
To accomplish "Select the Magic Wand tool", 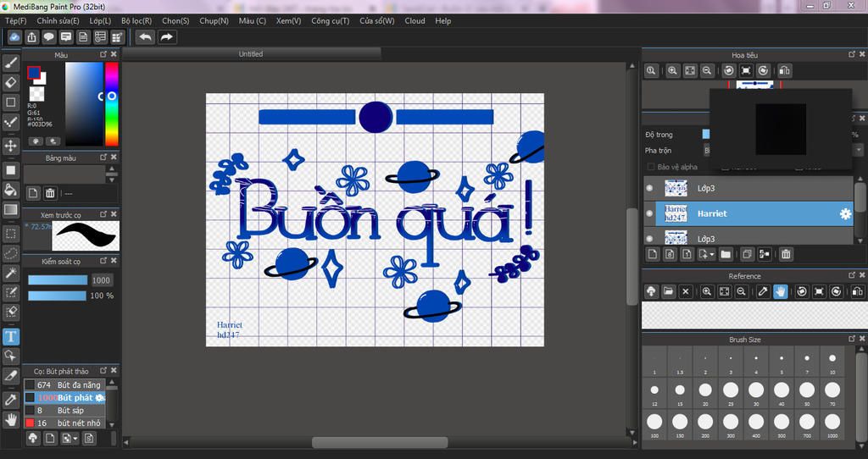I will click(x=10, y=273).
